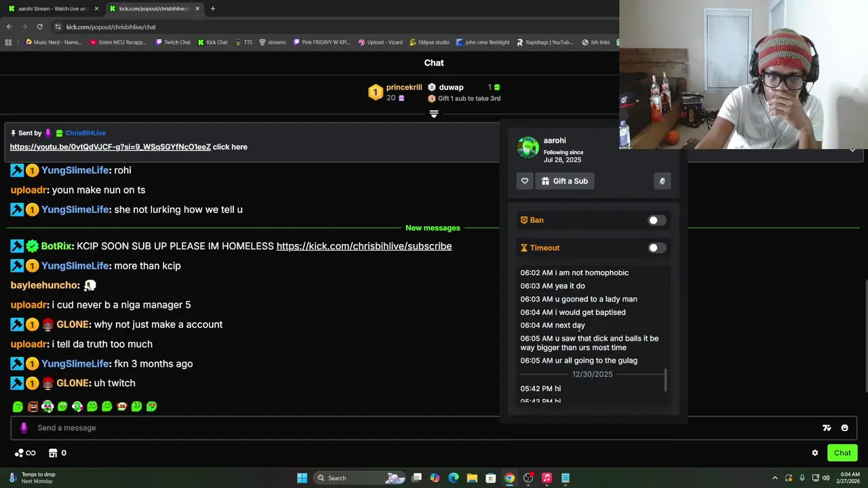Switch to the aarohi Stream browser tab
This screenshot has width=868, height=488.
click(x=52, y=8)
